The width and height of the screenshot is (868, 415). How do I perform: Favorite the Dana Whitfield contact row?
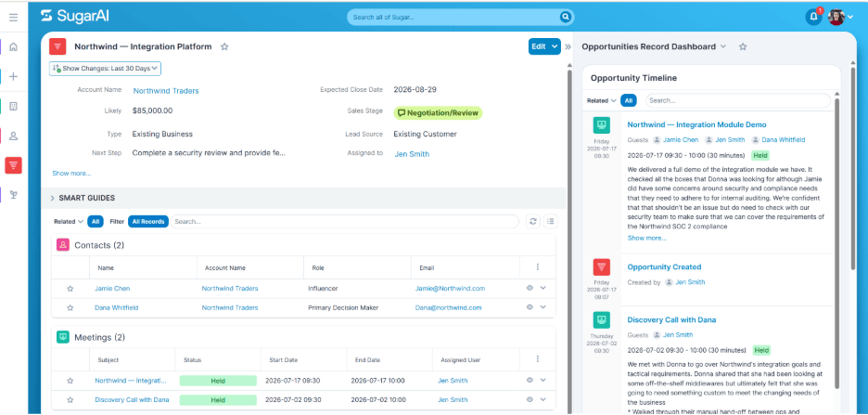(x=70, y=307)
